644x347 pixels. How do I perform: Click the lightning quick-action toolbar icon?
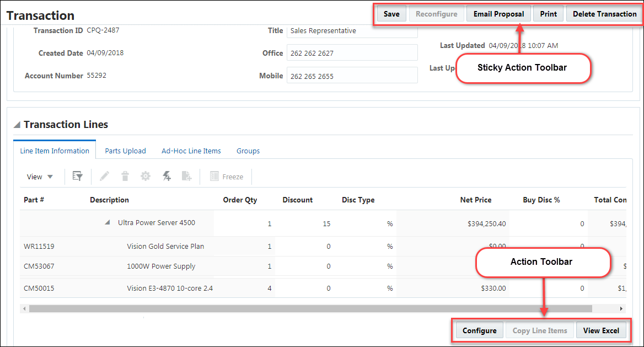166,176
